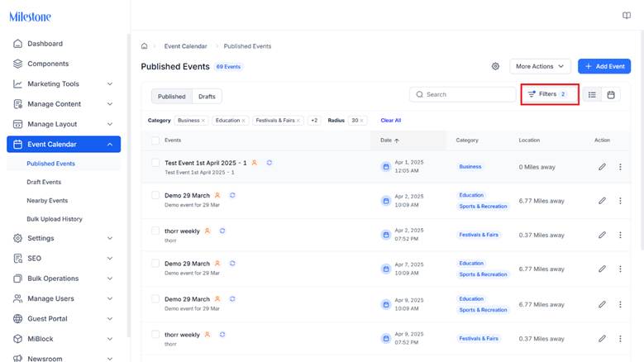
Task: Sort events by Date column
Action: [x=389, y=141]
